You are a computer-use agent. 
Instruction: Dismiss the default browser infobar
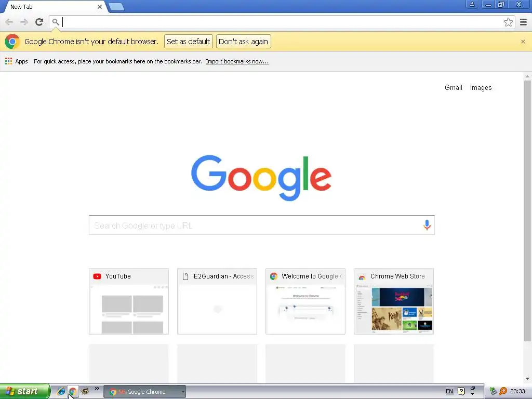[523, 42]
